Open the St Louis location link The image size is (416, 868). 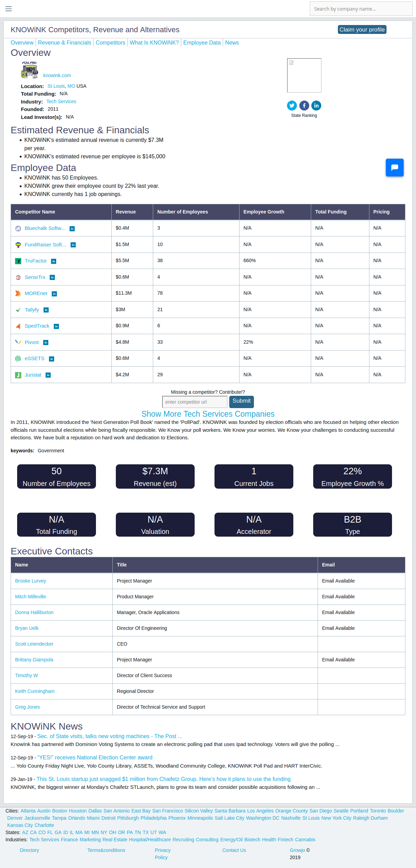[56, 86]
